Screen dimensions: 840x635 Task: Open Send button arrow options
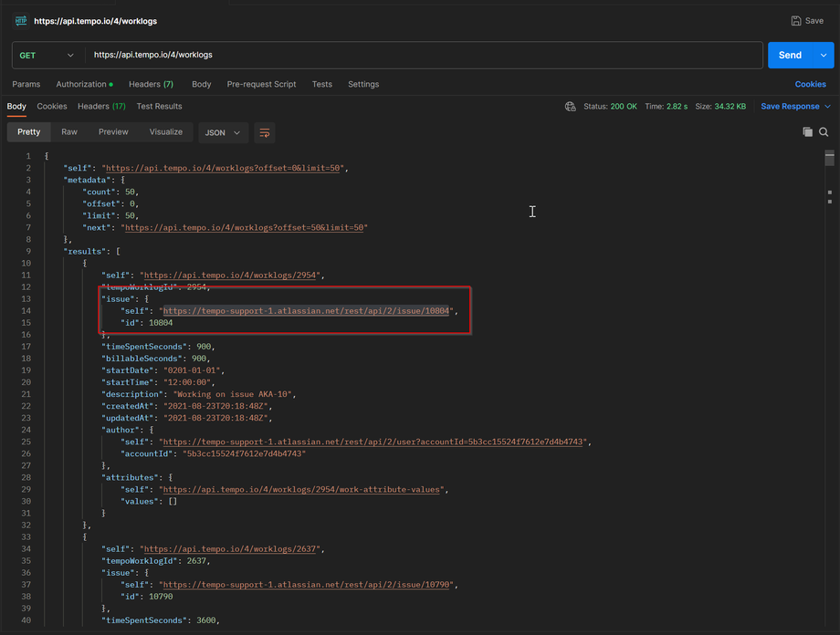point(824,56)
